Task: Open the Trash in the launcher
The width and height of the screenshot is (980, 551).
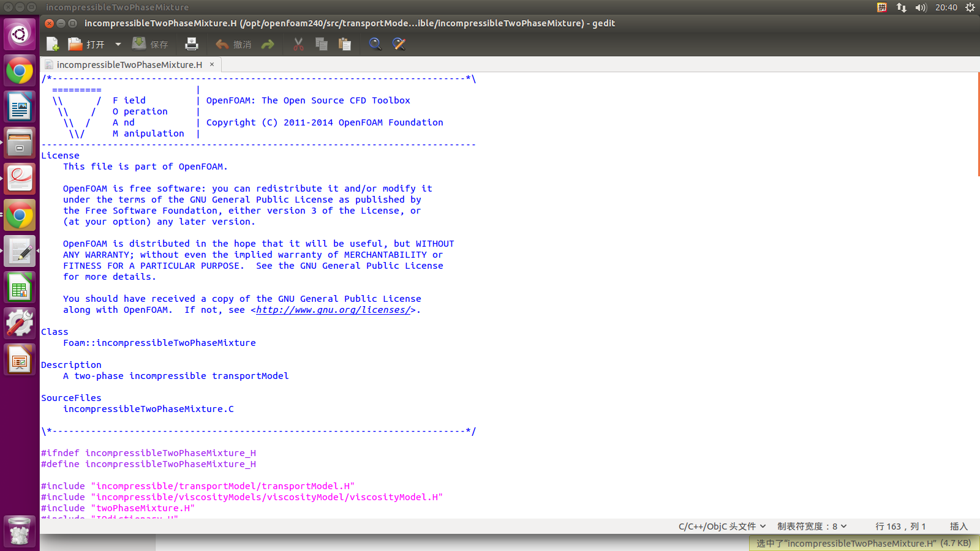Action: pos(20,531)
